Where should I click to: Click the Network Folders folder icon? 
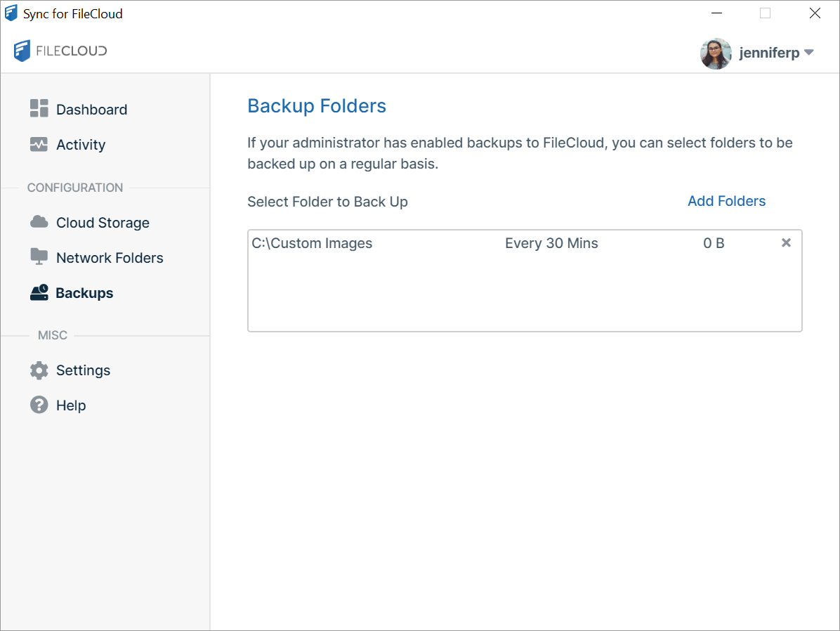tap(39, 256)
